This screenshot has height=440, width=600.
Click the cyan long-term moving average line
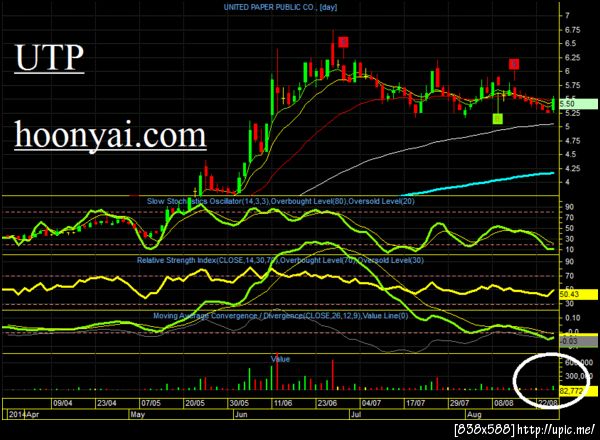pyautogui.click(x=478, y=184)
